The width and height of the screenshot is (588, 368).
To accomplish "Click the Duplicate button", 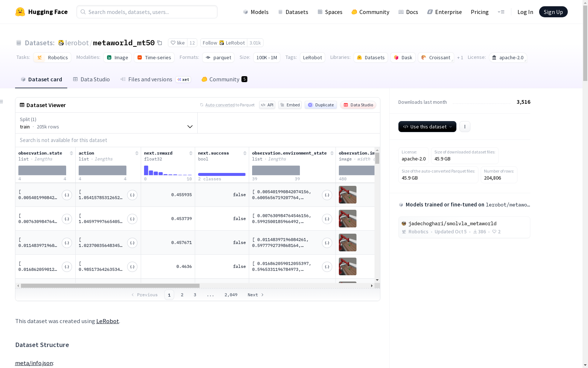I will [321, 105].
